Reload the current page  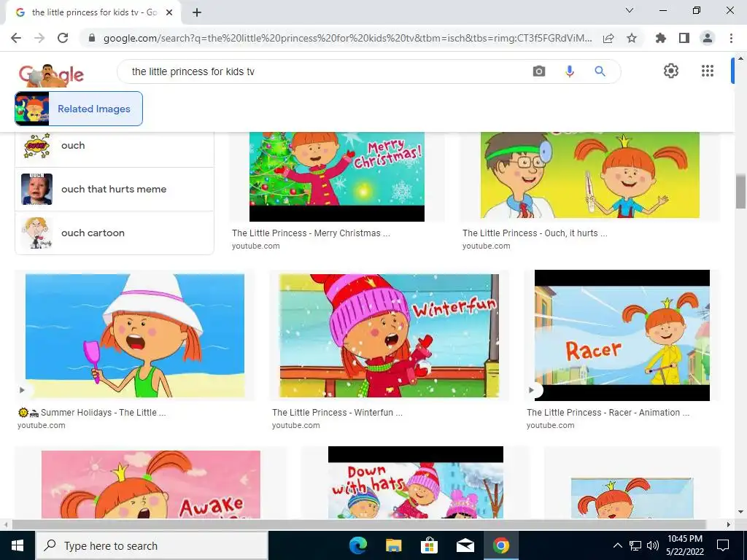(63, 38)
